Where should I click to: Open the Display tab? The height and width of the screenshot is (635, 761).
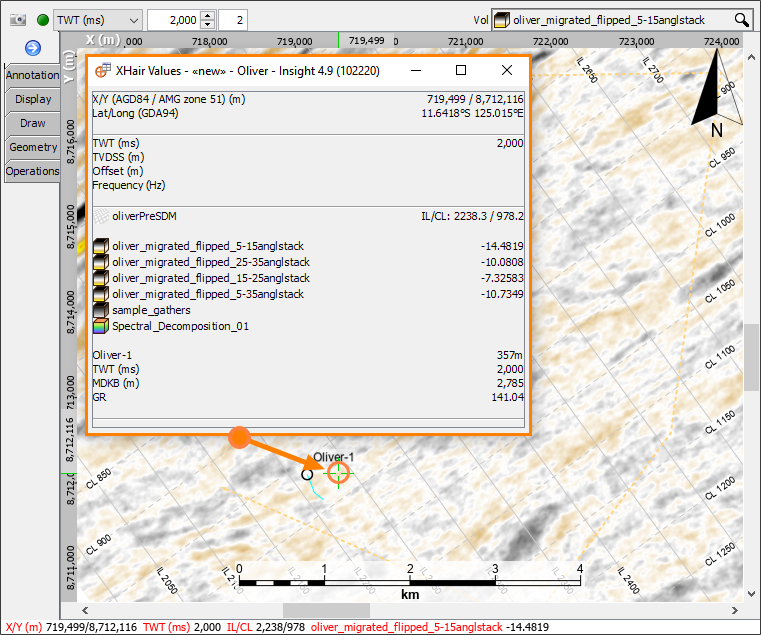point(33,99)
